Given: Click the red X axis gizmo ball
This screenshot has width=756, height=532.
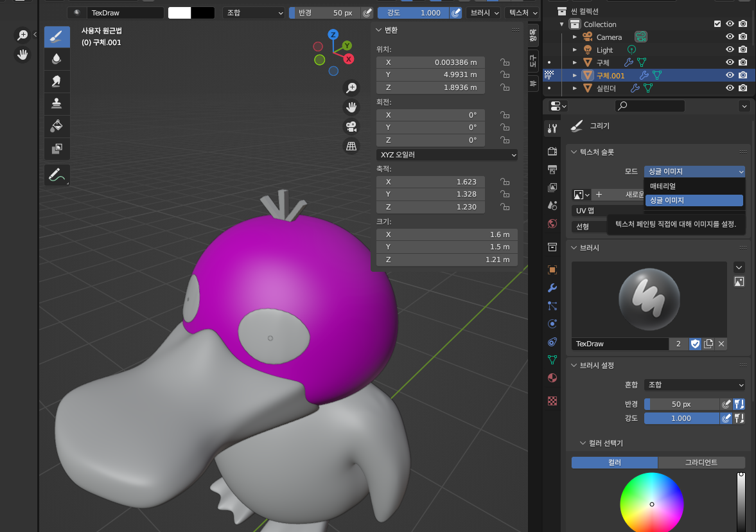Looking at the screenshot, I should 349,59.
